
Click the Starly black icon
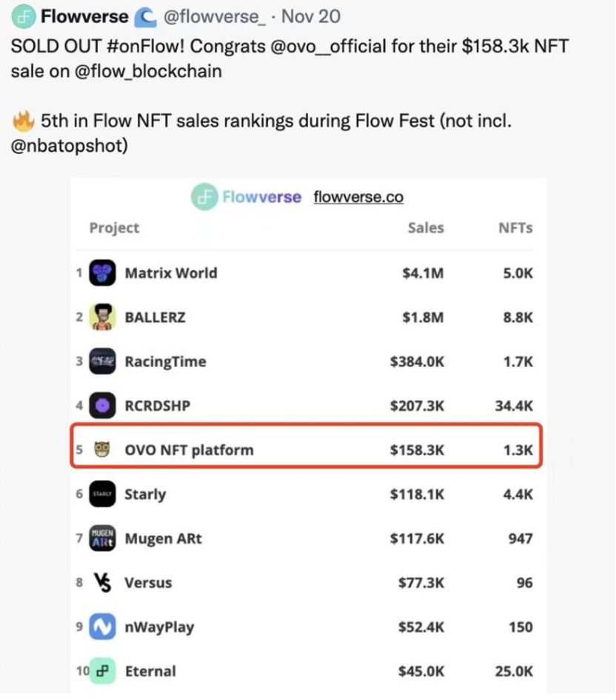click(x=102, y=494)
